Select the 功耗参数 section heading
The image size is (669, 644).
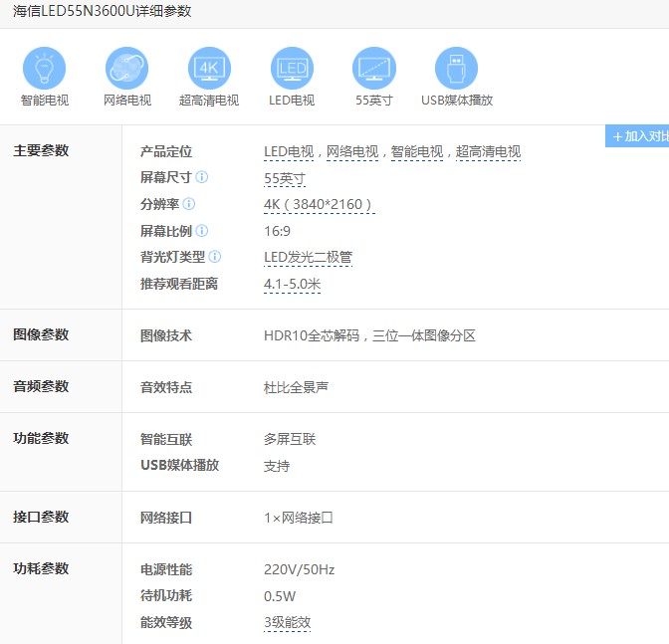point(41,568)
